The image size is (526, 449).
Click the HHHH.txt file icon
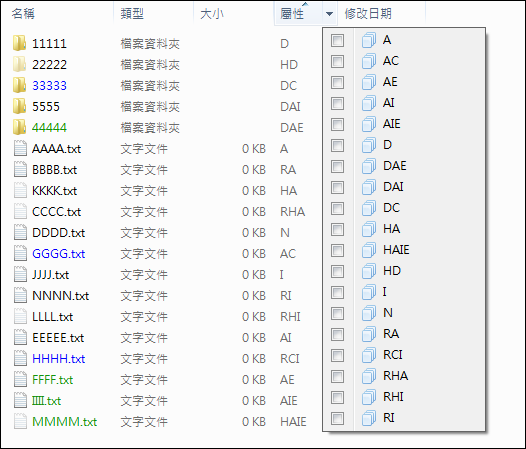[x=20, y=358]
